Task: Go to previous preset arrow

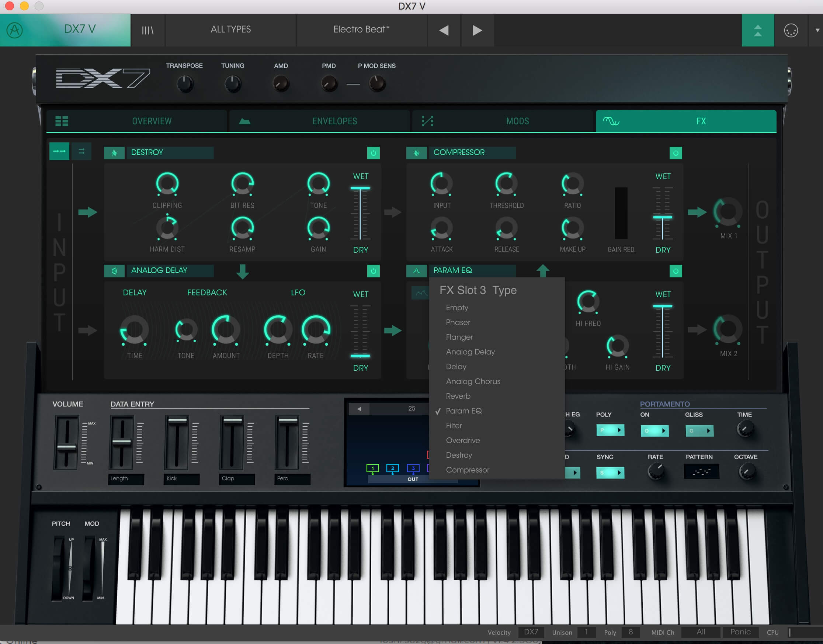Action: (x=444, y=30)
